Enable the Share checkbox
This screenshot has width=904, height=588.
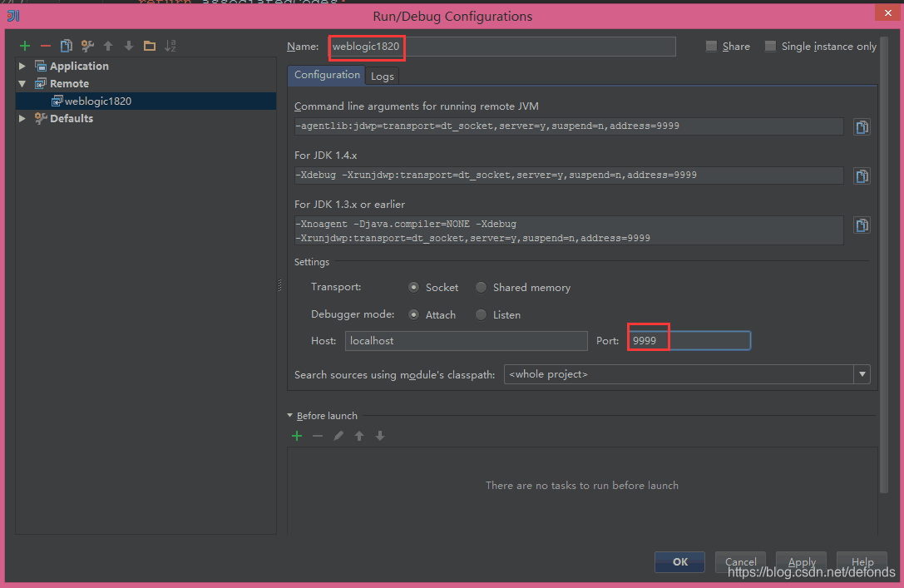pyautogui.click(x=711, y=46)
